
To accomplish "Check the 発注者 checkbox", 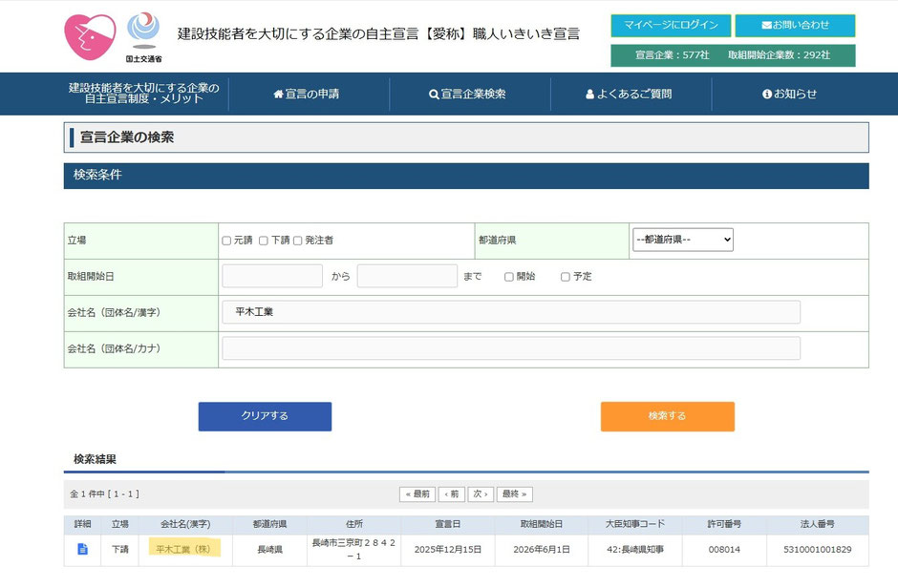I will click(298, 241).
